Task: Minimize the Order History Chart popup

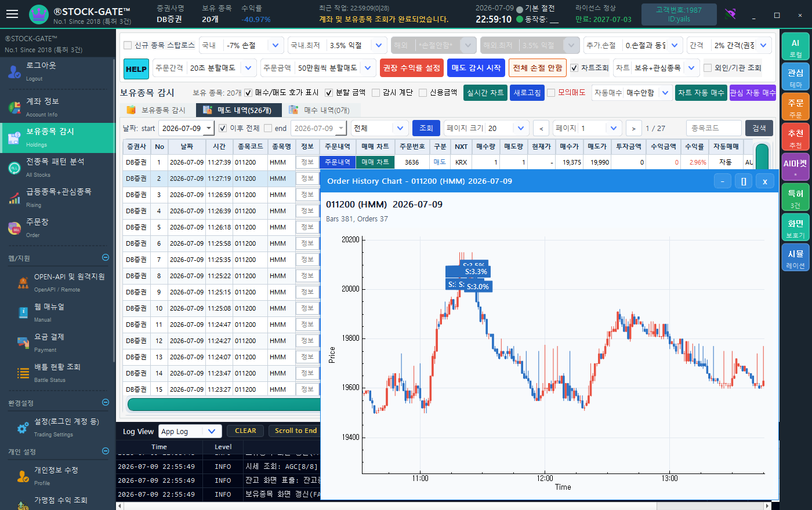Action: pyautogui.click(x=722, y=181)
